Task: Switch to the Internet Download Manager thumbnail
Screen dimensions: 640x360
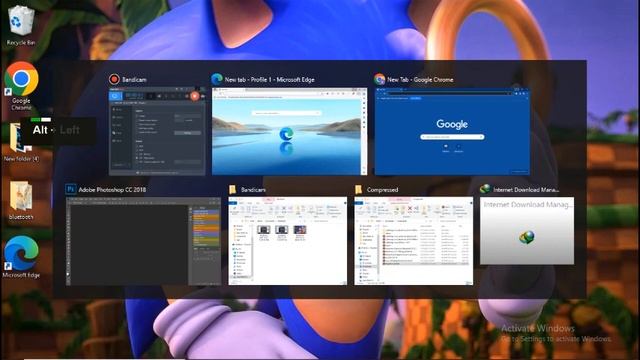Action: point(527,231)
